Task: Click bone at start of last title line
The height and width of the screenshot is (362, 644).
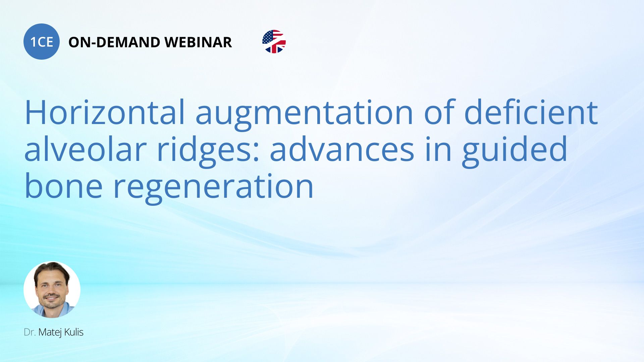Action: [63, 187]
